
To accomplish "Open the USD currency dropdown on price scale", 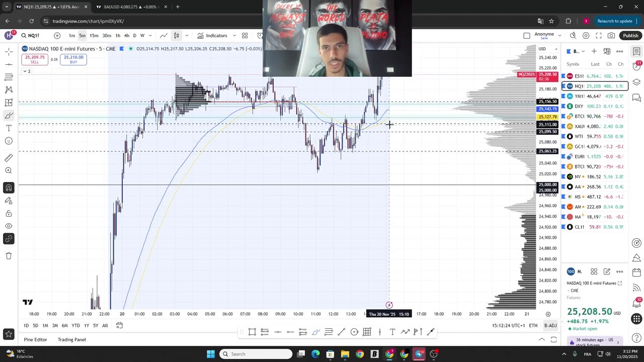I will (x=547, y=49).
